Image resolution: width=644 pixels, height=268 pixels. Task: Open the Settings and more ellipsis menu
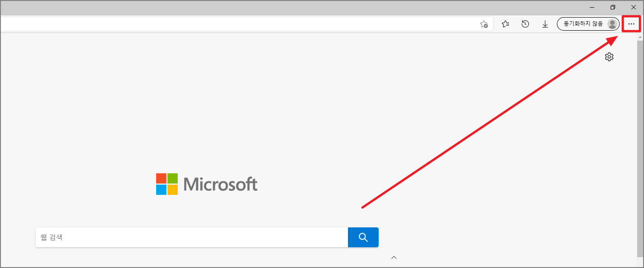631,24
